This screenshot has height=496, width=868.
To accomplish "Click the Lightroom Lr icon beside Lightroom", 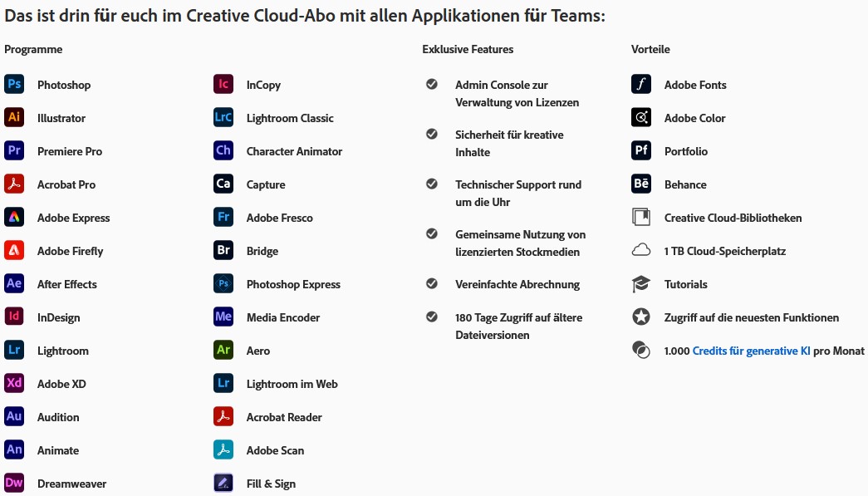I will 14,350.
